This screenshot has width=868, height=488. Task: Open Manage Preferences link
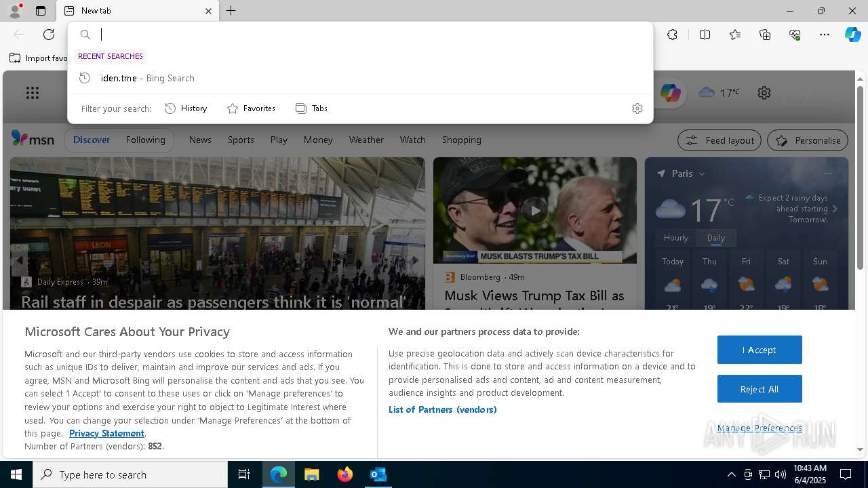(759, 428)
